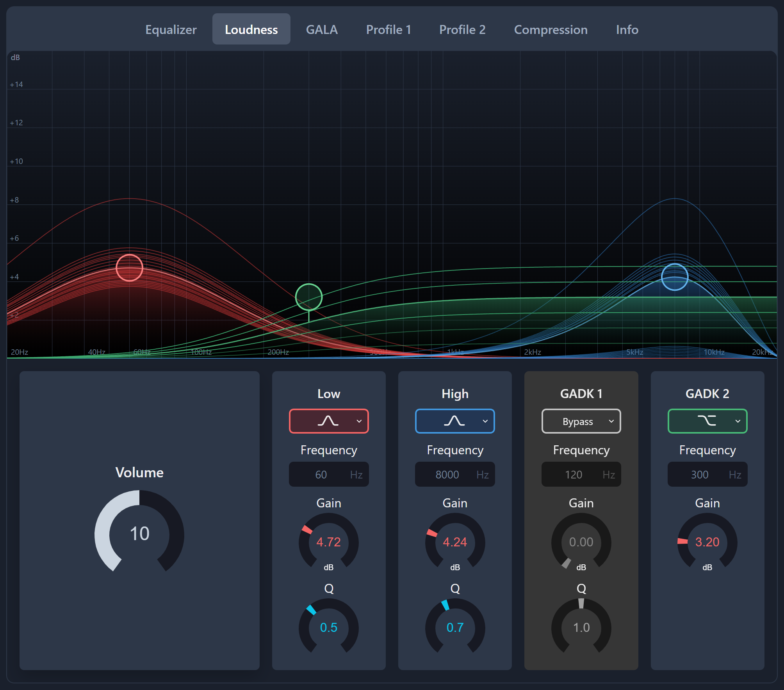The height and width of the screenshot is (690, 784).
Task: Click the Low frequency field showing 60
Action: coord(321,475)
